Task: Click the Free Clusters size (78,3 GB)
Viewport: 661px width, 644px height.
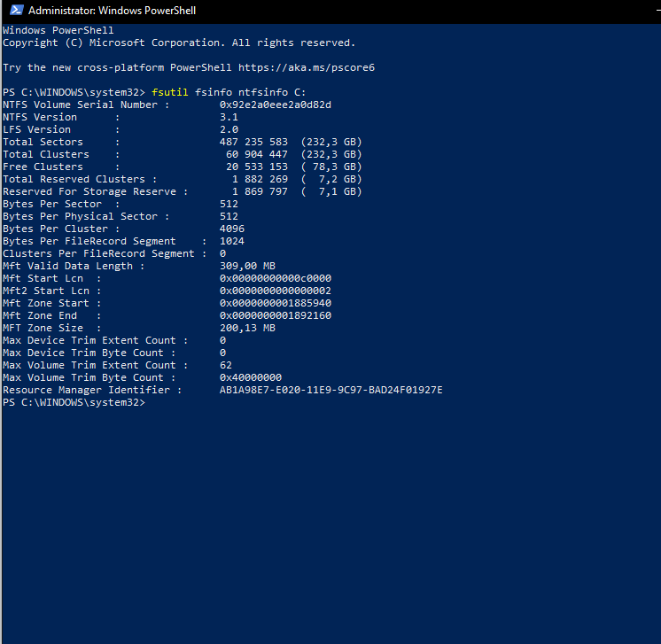Action: coord(331,167)
